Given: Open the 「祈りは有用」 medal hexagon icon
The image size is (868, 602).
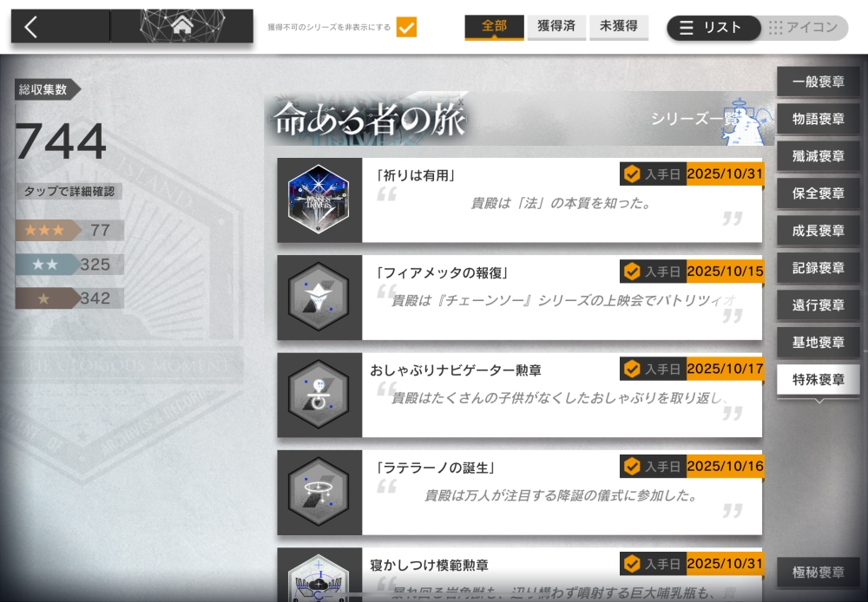Looking at the screenshot, I should click(319, 200).
